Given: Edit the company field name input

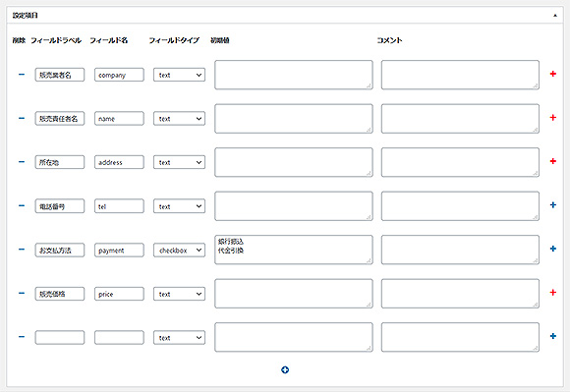Looking at the screenshot, I should [119, 75].
